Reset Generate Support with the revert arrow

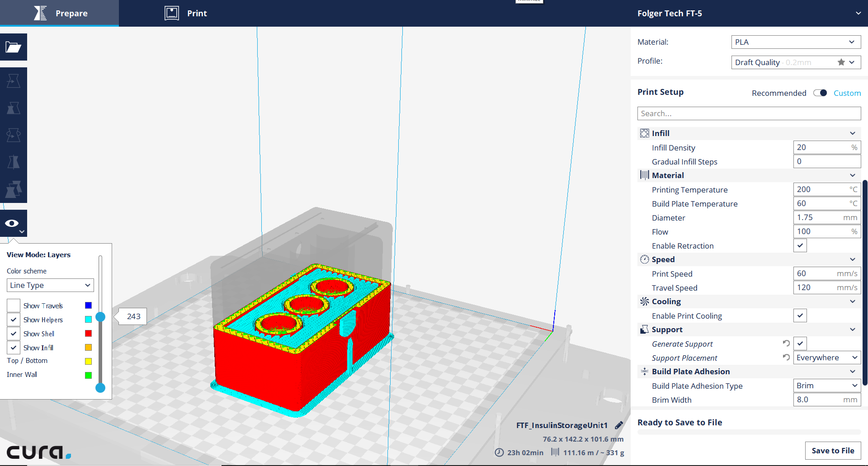point(786,344)
